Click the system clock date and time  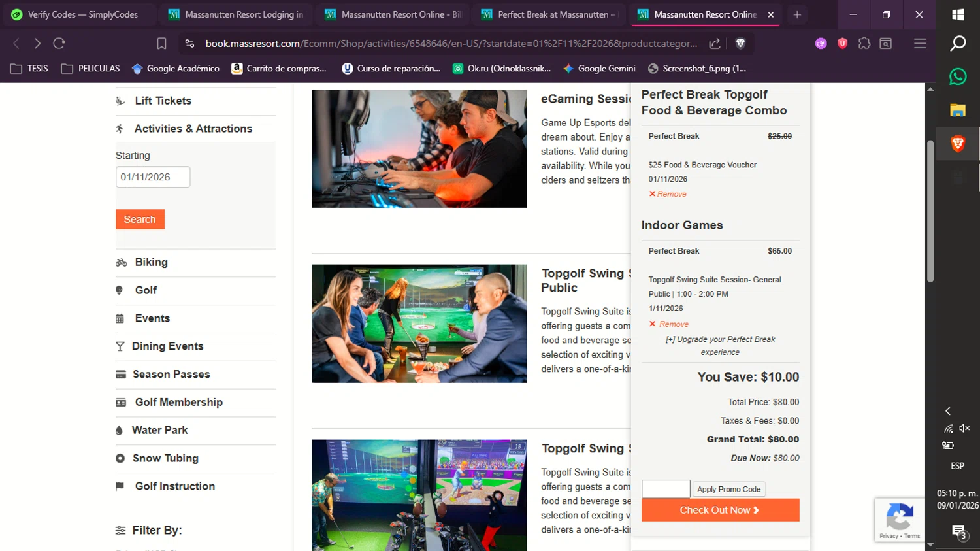click(x=958, y=499)
